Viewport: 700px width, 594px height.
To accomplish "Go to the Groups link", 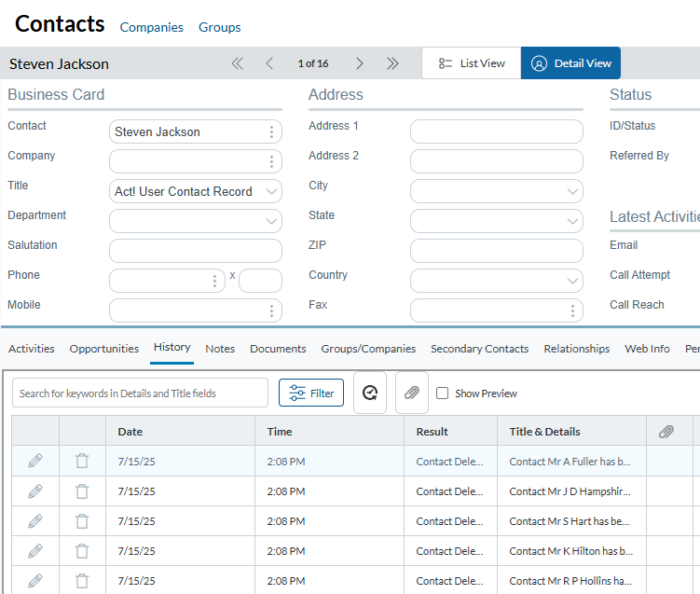I will click(220, 27).
